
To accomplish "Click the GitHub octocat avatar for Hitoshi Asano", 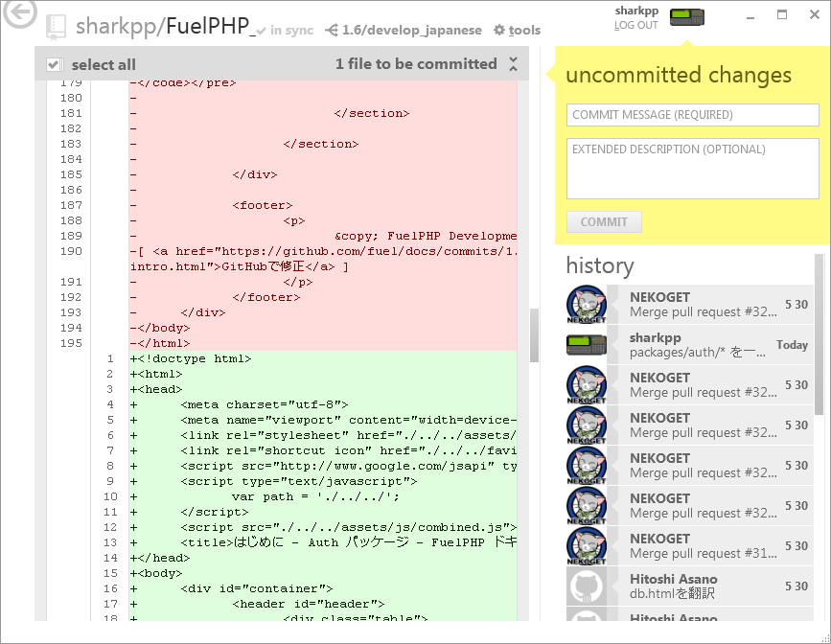I will 587,586.
